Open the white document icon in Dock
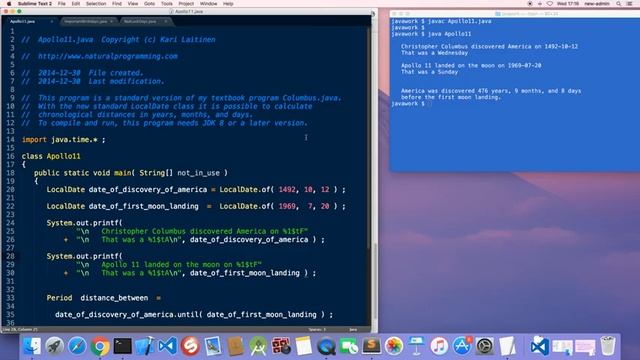This screenshot has width=640, height=360. [x=507, y=346]
